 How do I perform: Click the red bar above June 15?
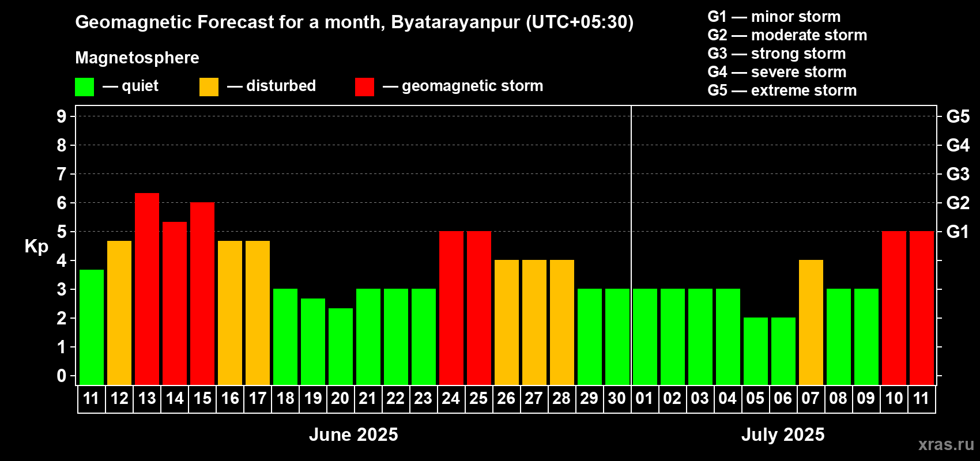(x=202, y=293)
